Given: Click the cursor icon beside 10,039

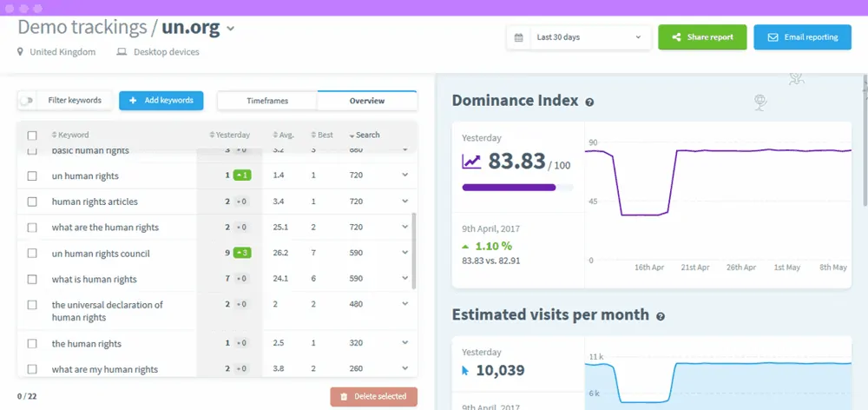Looking at the screenshot, I should pyautogui.click(x=465, y=371).
